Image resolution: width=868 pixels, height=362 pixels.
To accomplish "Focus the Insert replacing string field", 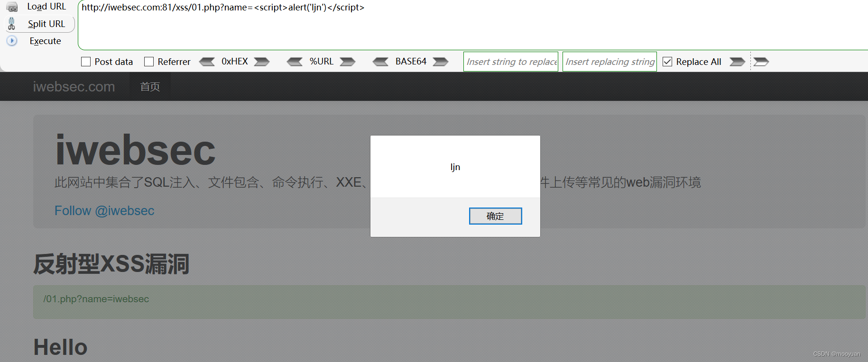I will [x=609, y=62].
